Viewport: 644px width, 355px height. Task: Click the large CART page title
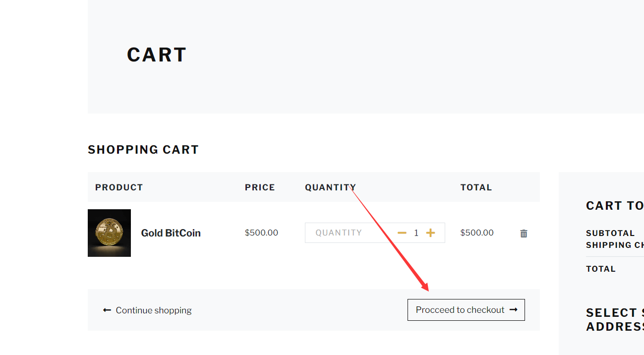[157, 55]
